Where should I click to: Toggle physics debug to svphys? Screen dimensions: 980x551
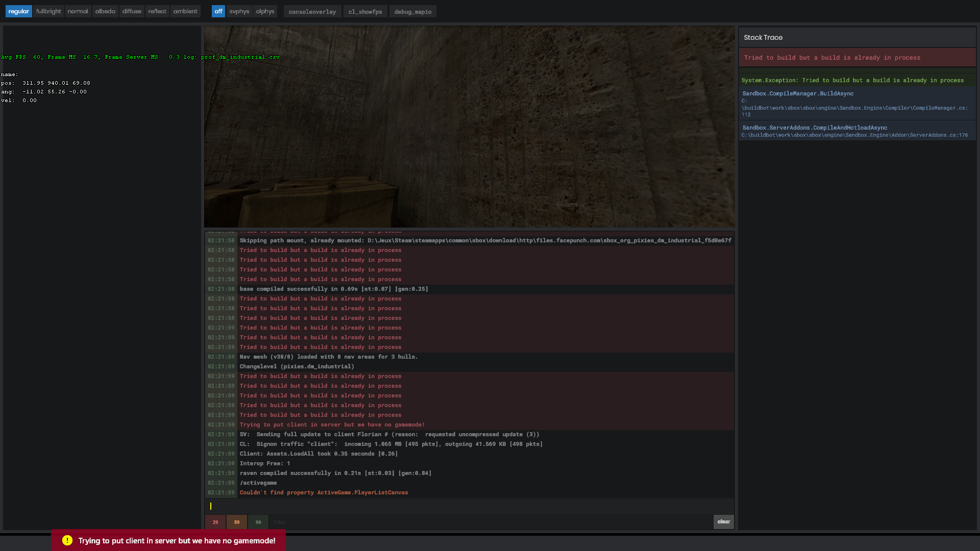[x=239, y=11]
